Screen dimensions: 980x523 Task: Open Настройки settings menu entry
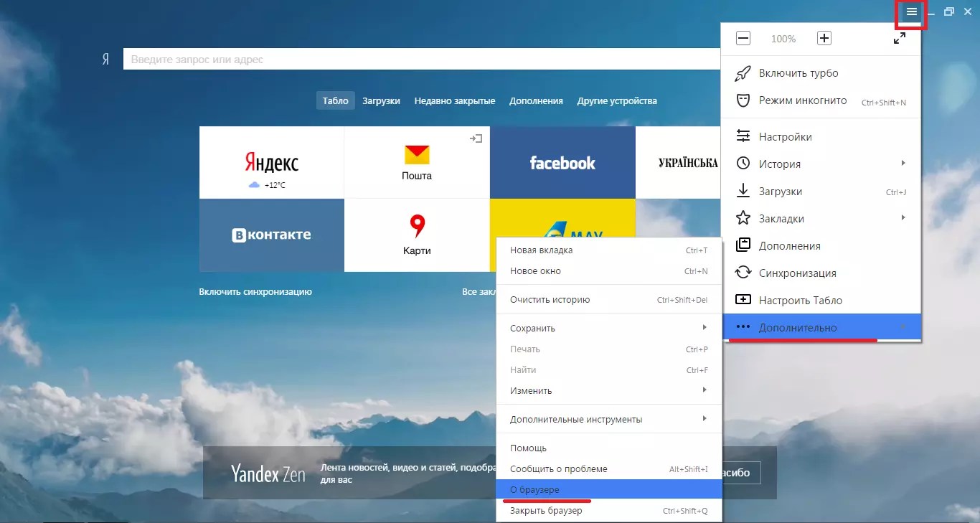pos(785,137)
